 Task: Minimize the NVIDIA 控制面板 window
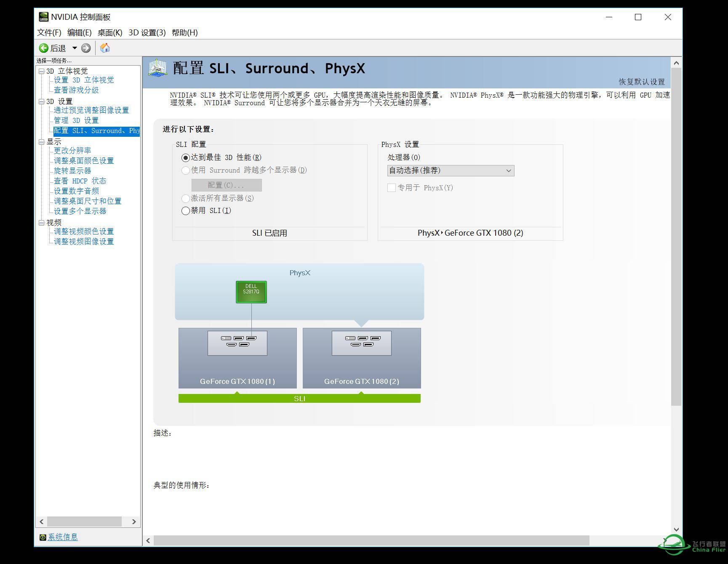point(609,17)
